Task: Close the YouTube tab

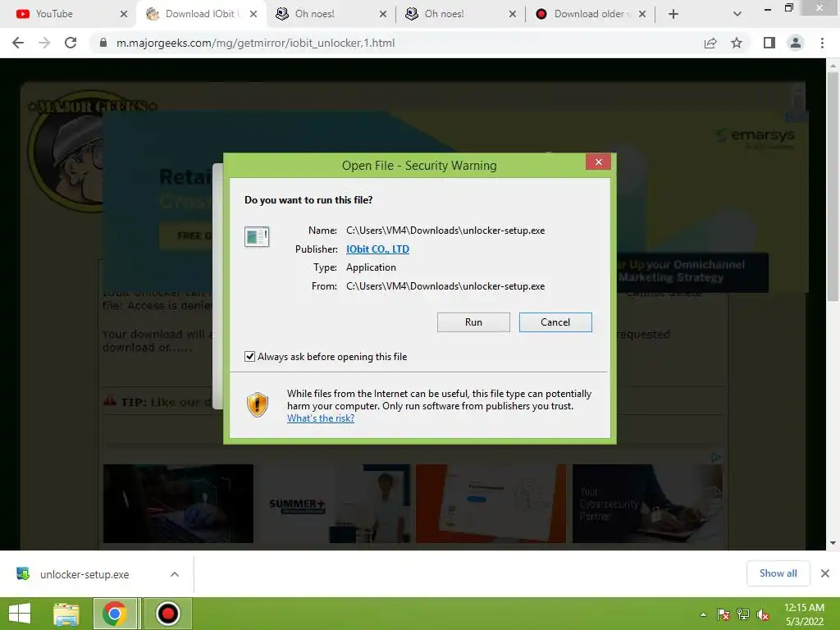Action: point(124,14)
